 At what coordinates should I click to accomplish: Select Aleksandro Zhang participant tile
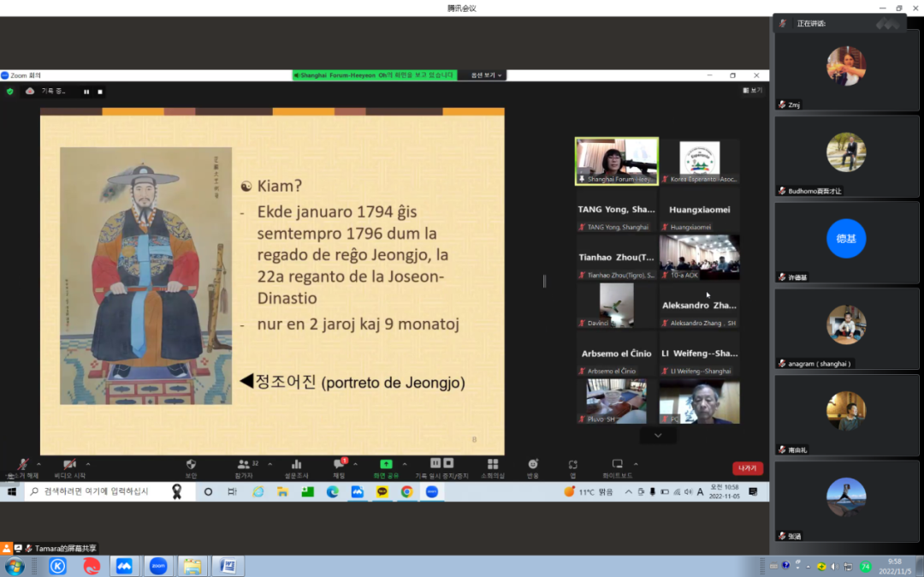coord(700,306)
